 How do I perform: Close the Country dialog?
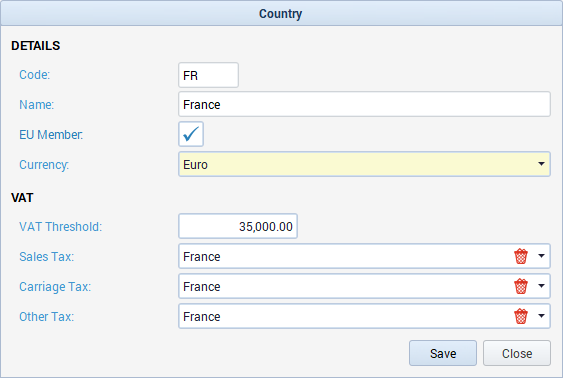click(x=517, y=353)
